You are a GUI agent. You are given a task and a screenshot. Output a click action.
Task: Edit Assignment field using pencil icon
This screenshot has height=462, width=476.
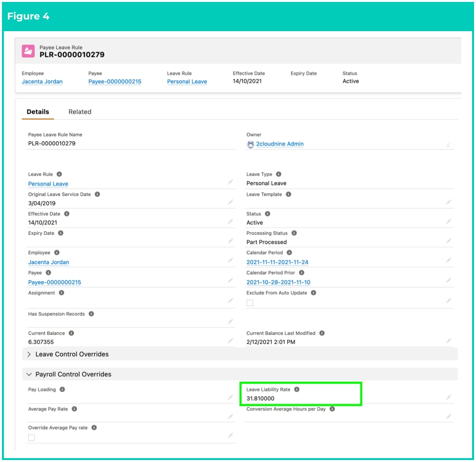point(230,301)
